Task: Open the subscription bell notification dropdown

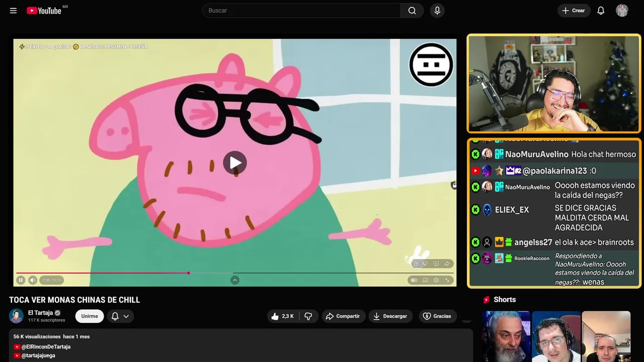Action: click(120, 316)
